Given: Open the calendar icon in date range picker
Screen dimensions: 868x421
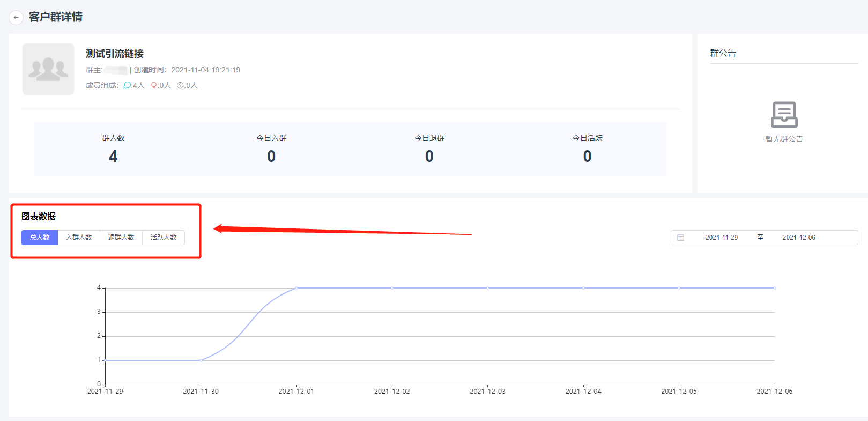Looking at the screenshot, I should 681,238.
